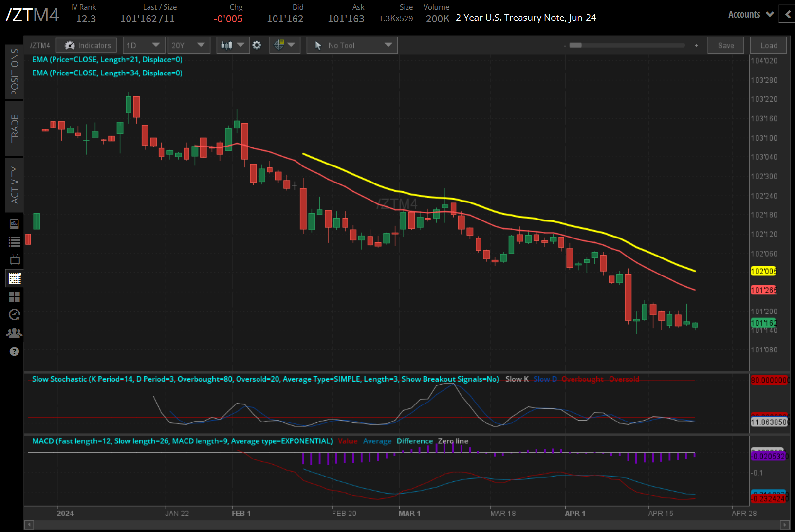This screenshot has width=795, height=532.
Task: Switch to the TRADE side tab
Action: [x=15, y=128]
